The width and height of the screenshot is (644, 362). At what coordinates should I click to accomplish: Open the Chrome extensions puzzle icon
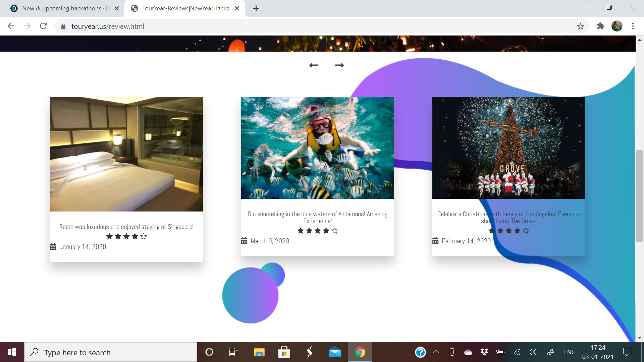tap(601, 26)
